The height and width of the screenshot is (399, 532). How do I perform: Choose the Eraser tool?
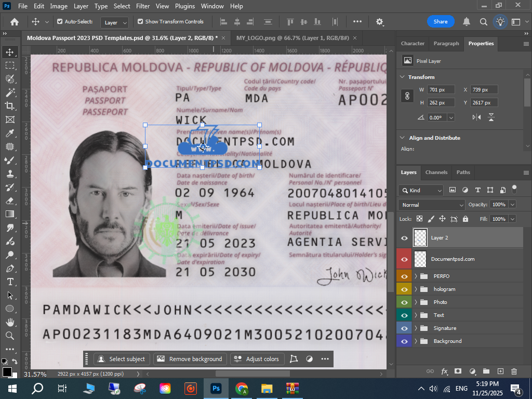[x=9, y=201]
